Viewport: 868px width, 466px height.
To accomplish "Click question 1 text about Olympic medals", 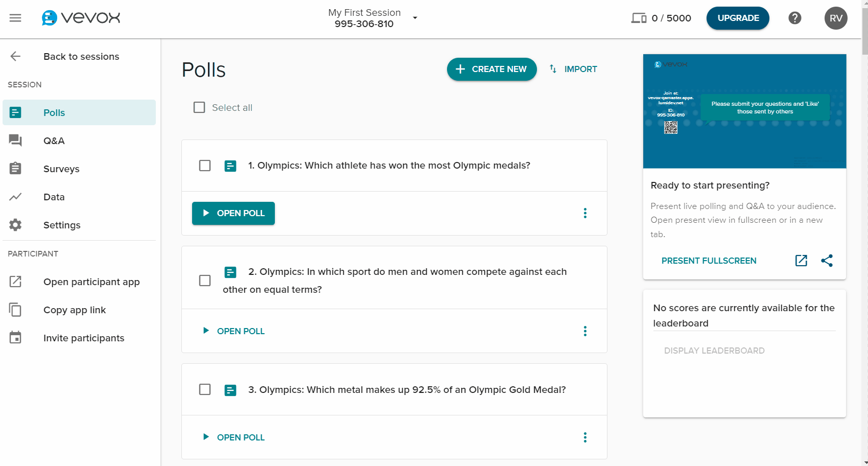I will click(x=389, y=166).
